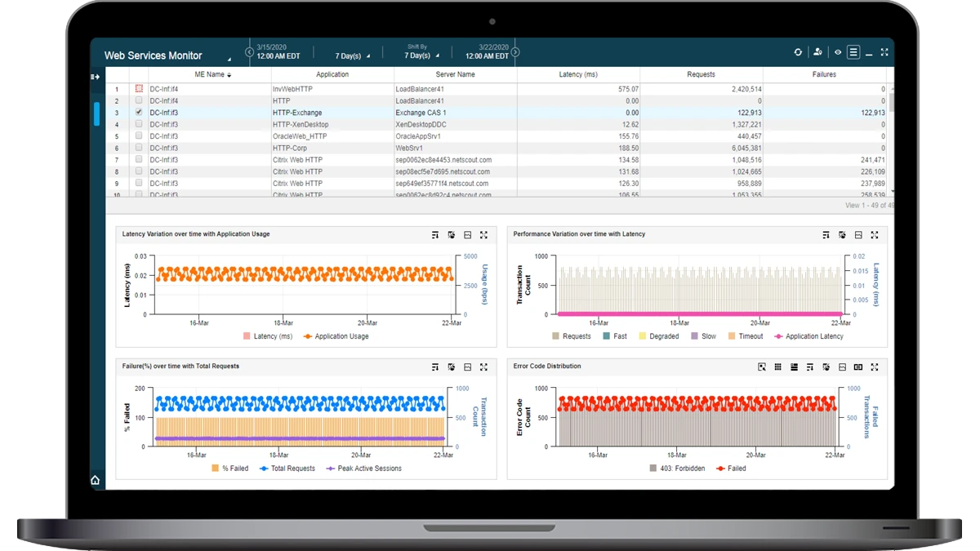Viewport: 980px width, 551px height.
Task: Toggle % Failed legend entry
Action: coord(230,469)
